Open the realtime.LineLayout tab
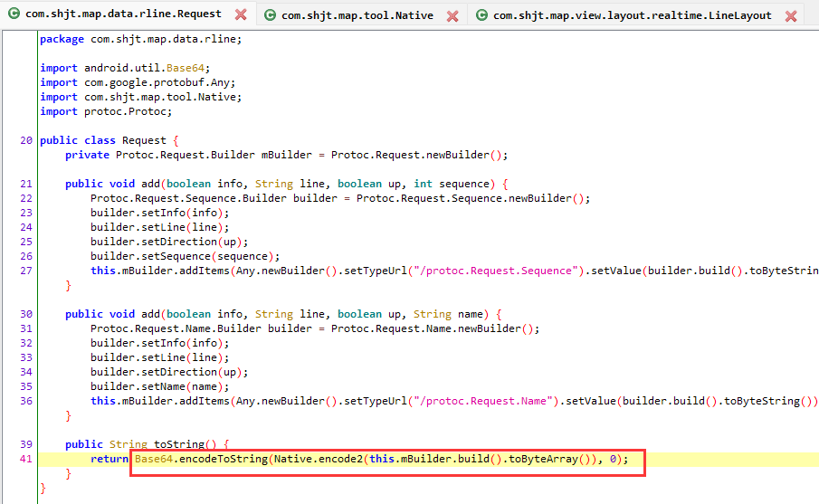Screen dimensions: 819x504 point(632,15)
